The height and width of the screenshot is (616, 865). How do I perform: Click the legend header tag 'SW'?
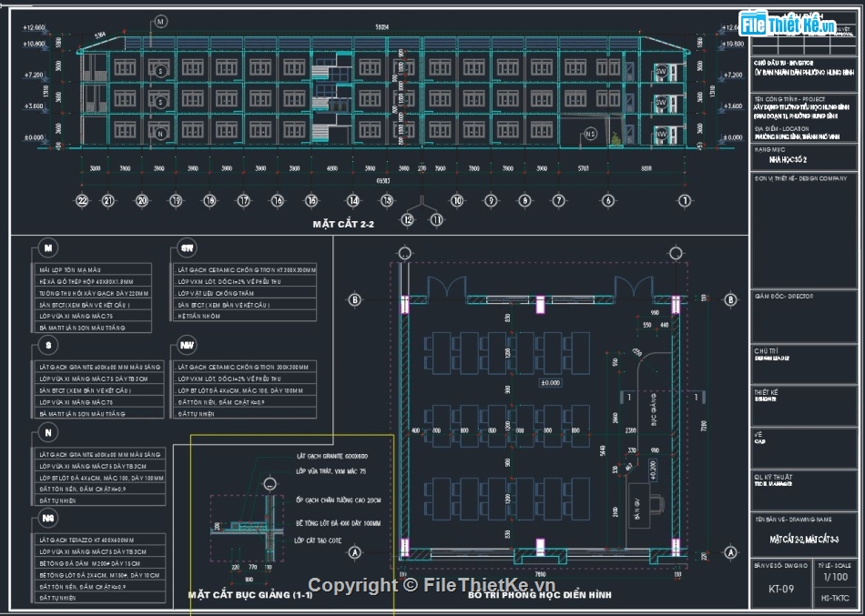tap(187, 248)
